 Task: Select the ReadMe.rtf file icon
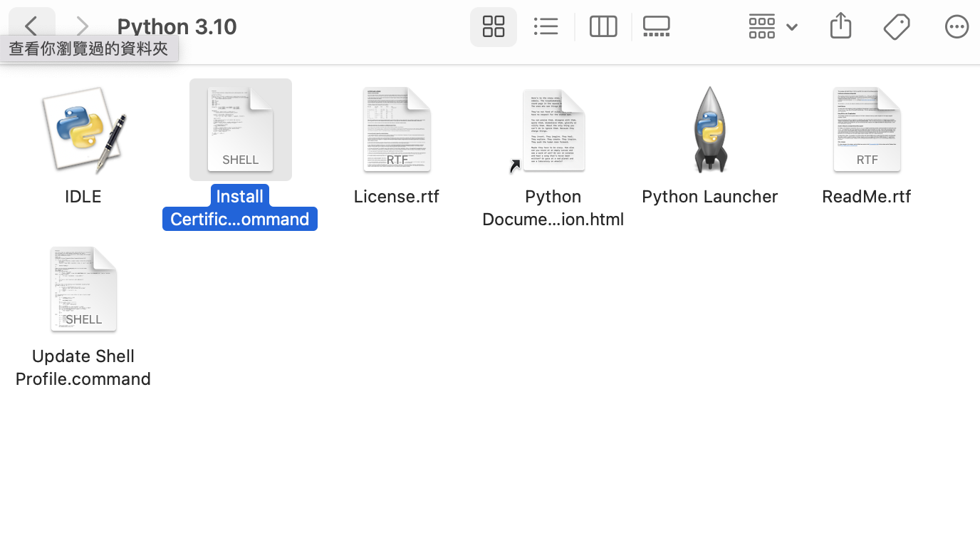867,130
